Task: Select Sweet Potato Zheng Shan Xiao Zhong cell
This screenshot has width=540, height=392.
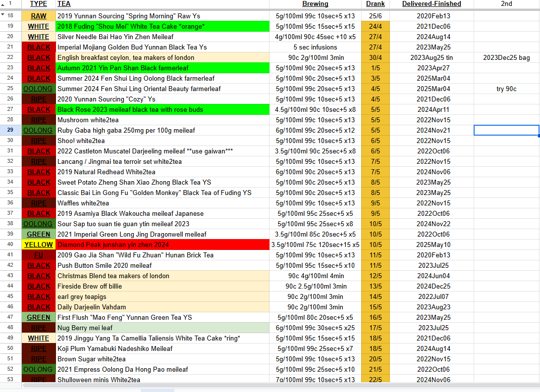Action: click(162, 182)
